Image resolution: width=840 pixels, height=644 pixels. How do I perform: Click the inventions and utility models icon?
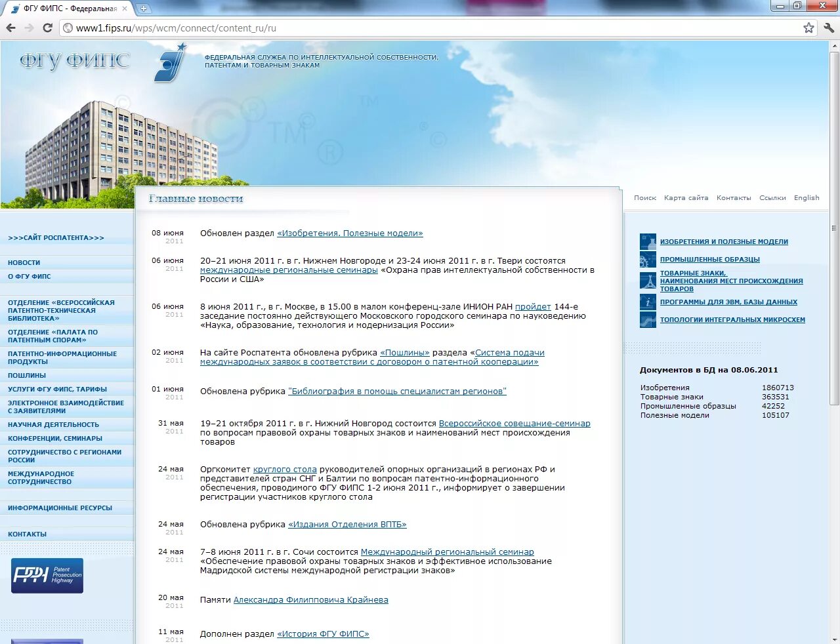[x=648, y=241]
